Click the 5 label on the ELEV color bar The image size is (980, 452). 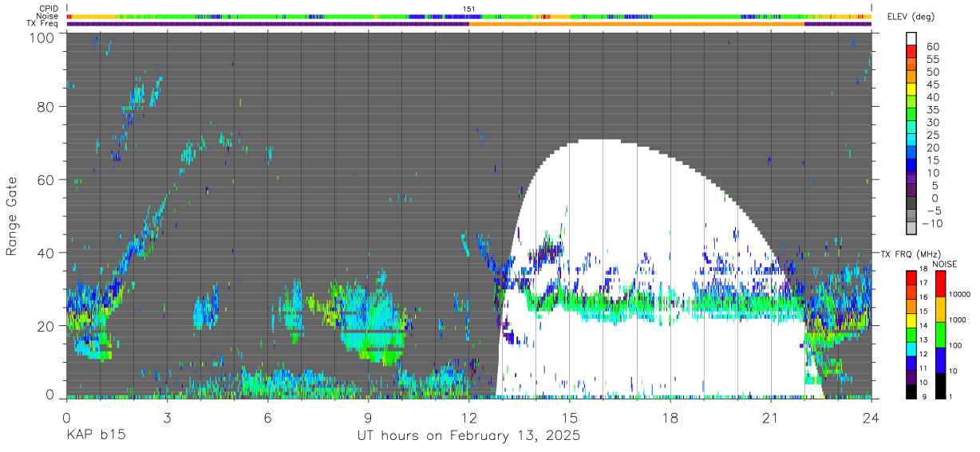coord(935,185)
